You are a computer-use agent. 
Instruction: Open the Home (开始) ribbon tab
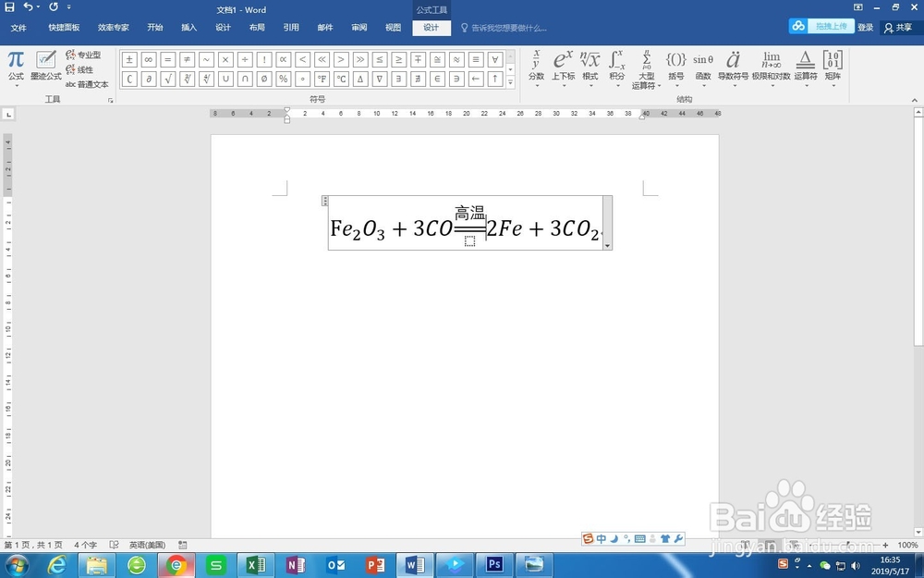pos(155,28)
